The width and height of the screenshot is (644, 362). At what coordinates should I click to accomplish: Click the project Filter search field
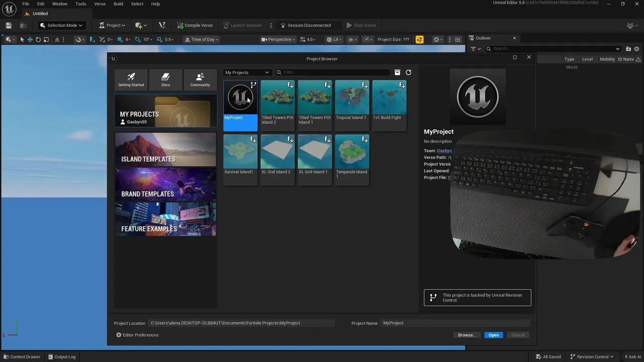(333, 72)
